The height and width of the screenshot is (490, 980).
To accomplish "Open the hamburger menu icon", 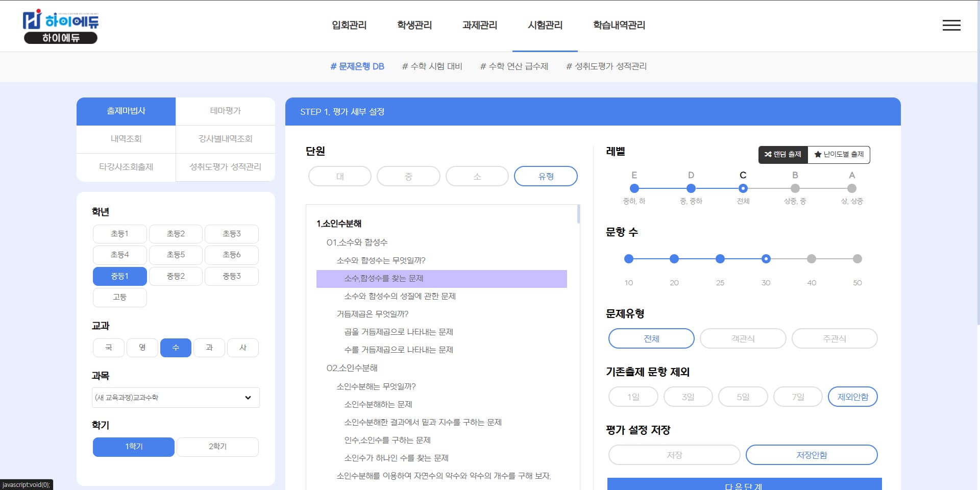I will [951, 25].
